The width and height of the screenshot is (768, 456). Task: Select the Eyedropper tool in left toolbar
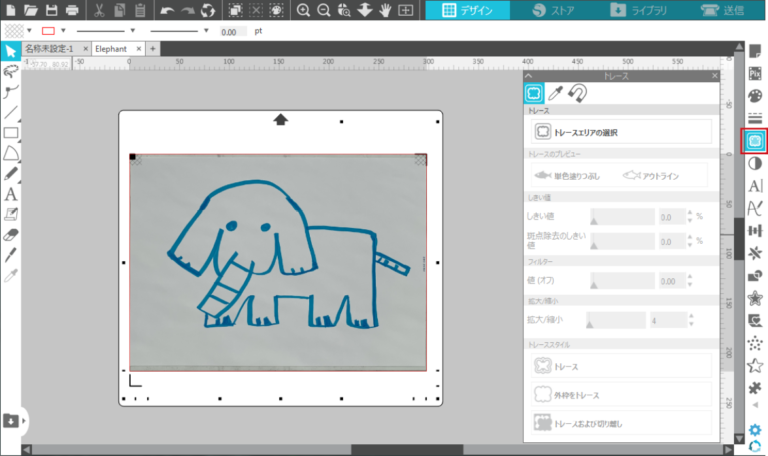11,276
